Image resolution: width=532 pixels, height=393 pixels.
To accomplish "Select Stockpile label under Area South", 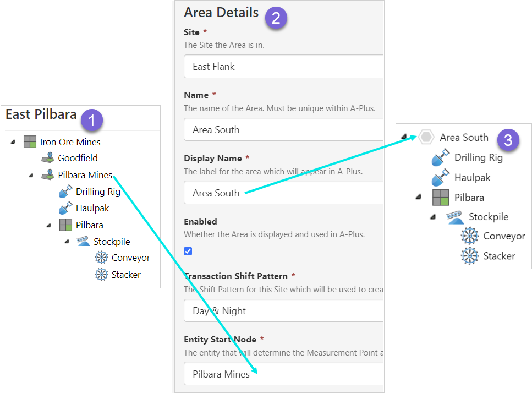I will point(489,217).
